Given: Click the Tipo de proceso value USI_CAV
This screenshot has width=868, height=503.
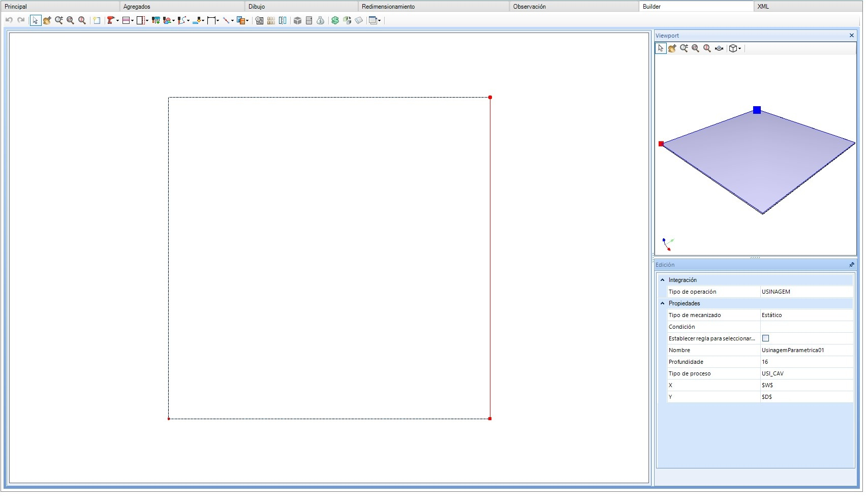Looking at the screenshot, I should [807, 373].
